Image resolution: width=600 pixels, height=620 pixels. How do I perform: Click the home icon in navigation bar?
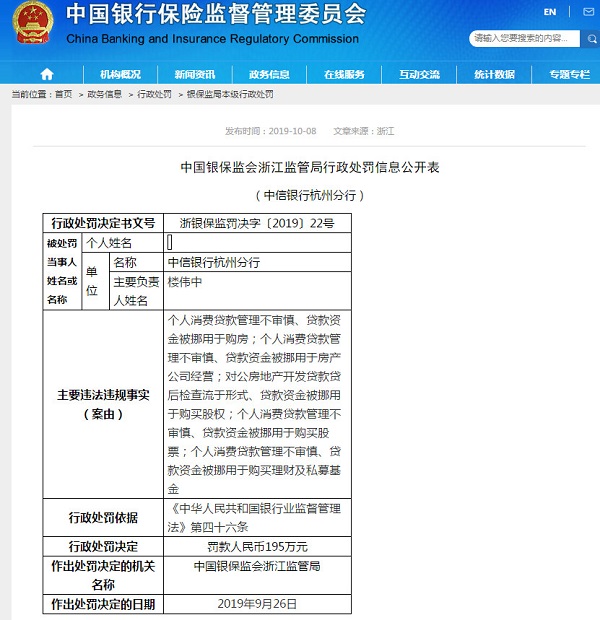[46, 74]
